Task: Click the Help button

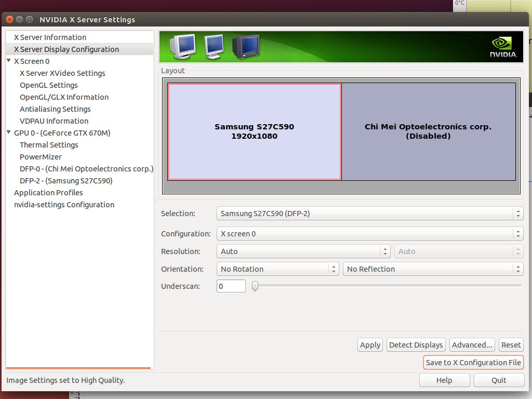Action: (x=445, y=380)
